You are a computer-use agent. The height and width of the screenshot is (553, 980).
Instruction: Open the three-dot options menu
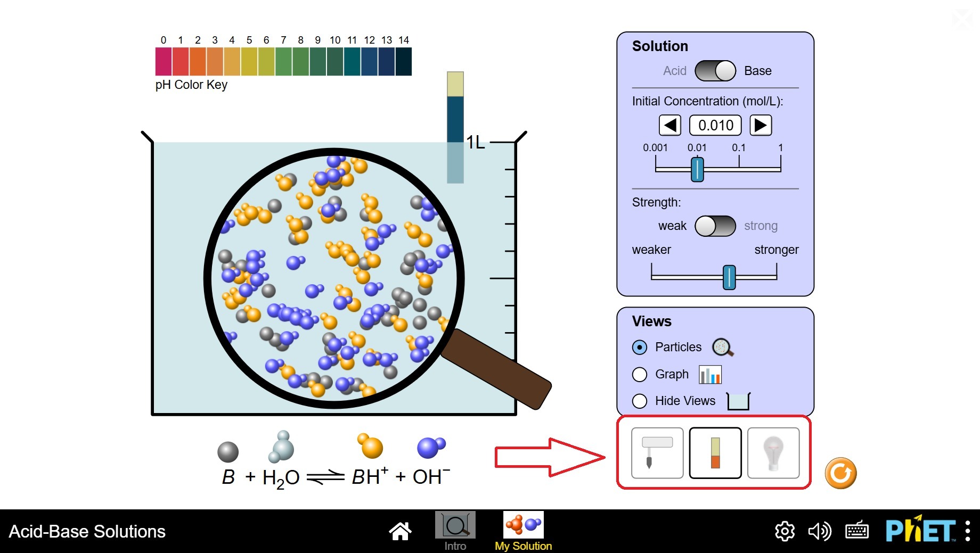pyautogui.click(x=968, y=531)
